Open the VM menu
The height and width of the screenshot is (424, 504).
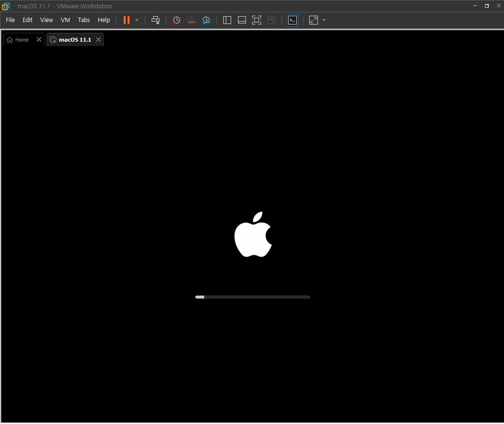[65, 20]
